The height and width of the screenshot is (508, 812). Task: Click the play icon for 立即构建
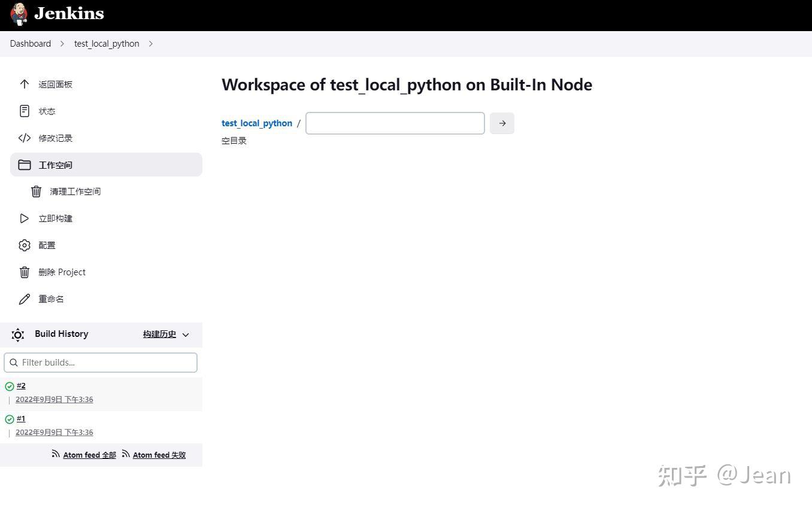(x=25, y=218)
